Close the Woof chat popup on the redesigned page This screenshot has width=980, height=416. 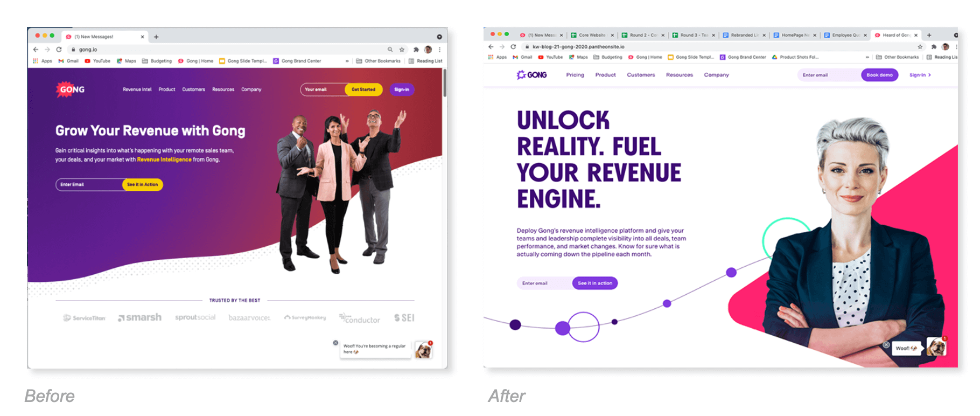pyautogui.click(x=886, y=344)
